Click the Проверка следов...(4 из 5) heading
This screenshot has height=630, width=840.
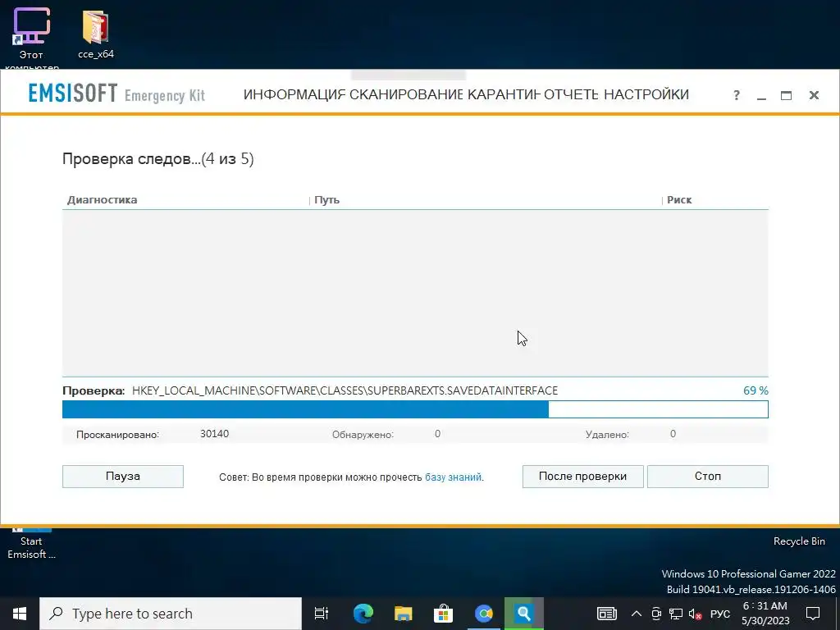tap(158, 159)
